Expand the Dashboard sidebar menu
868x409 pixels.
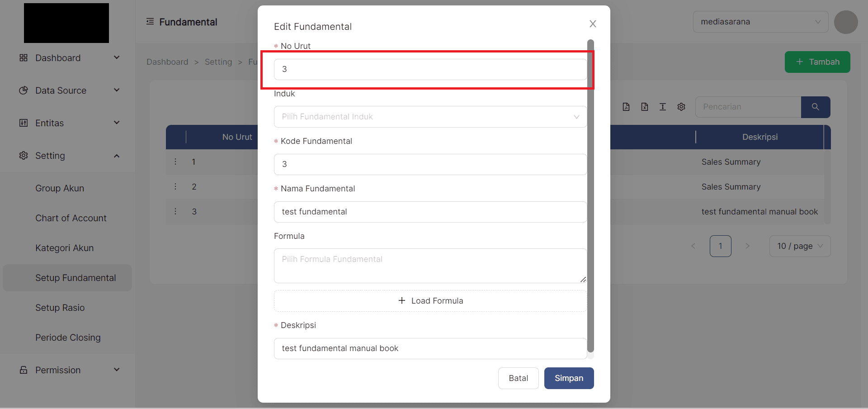click(70, 58)
